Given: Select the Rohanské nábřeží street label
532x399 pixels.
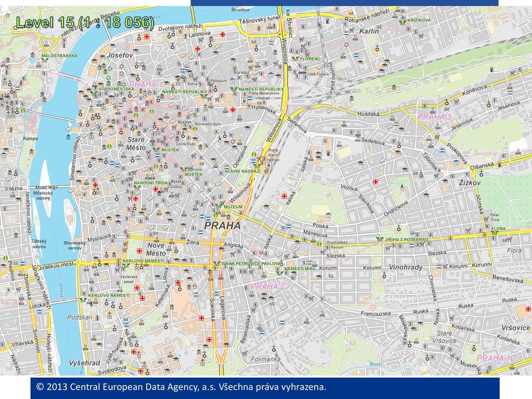Looking at the screenshot, I should coord(367,16).
